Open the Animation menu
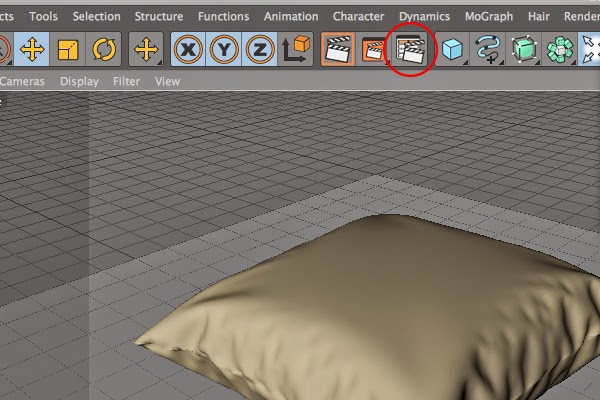This screenshot has height=400, width=600. (291, 16)
